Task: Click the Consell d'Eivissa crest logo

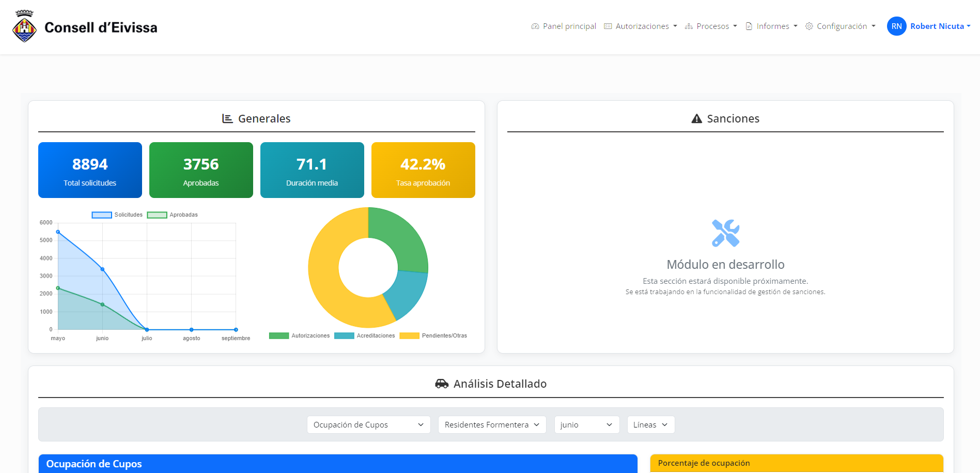Action: [x=24, y=26]
